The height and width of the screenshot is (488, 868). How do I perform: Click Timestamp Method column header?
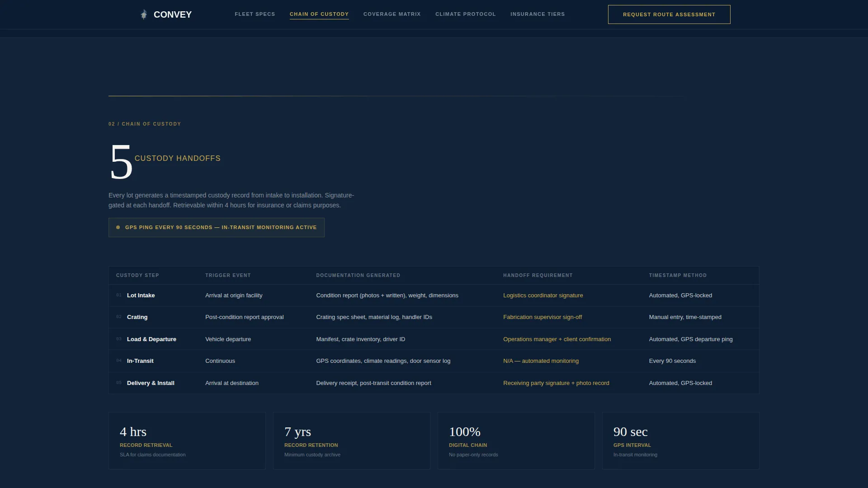coord(678,275)
